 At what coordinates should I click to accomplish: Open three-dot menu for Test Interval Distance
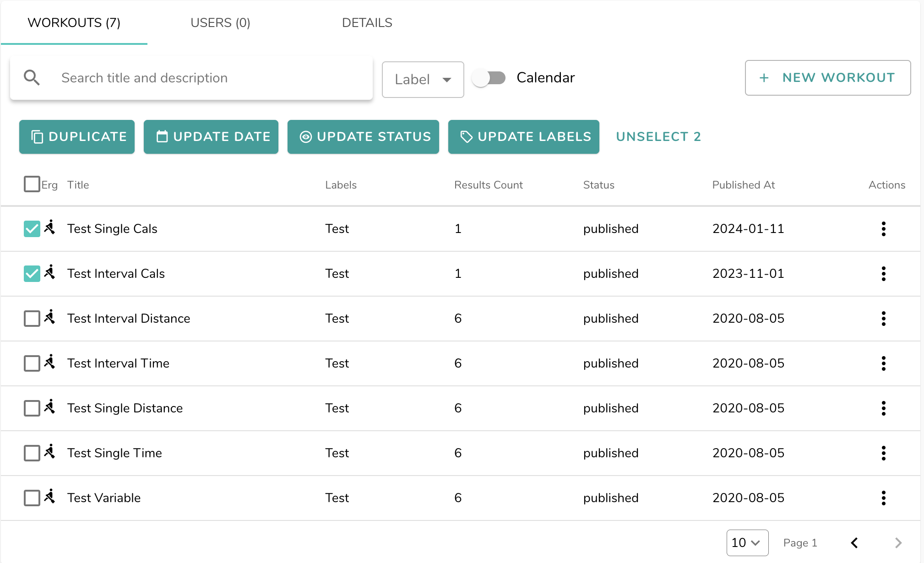coord(883,318)
